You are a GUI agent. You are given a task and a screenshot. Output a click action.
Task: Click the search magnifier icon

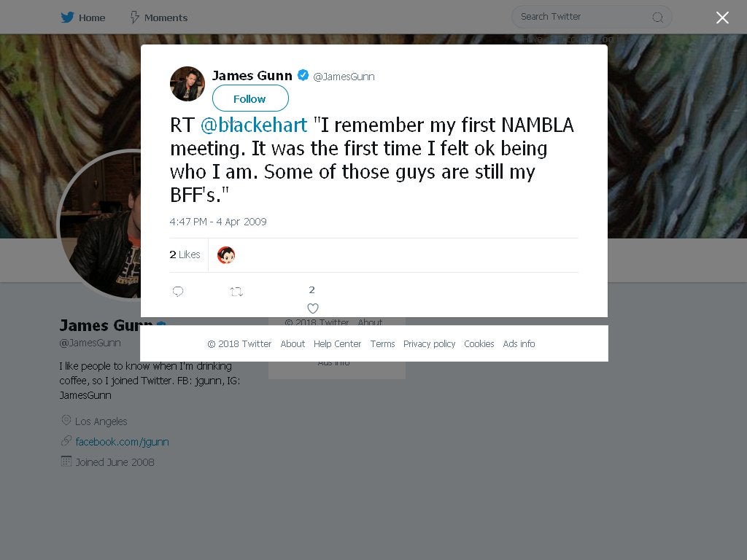[657, 17]
